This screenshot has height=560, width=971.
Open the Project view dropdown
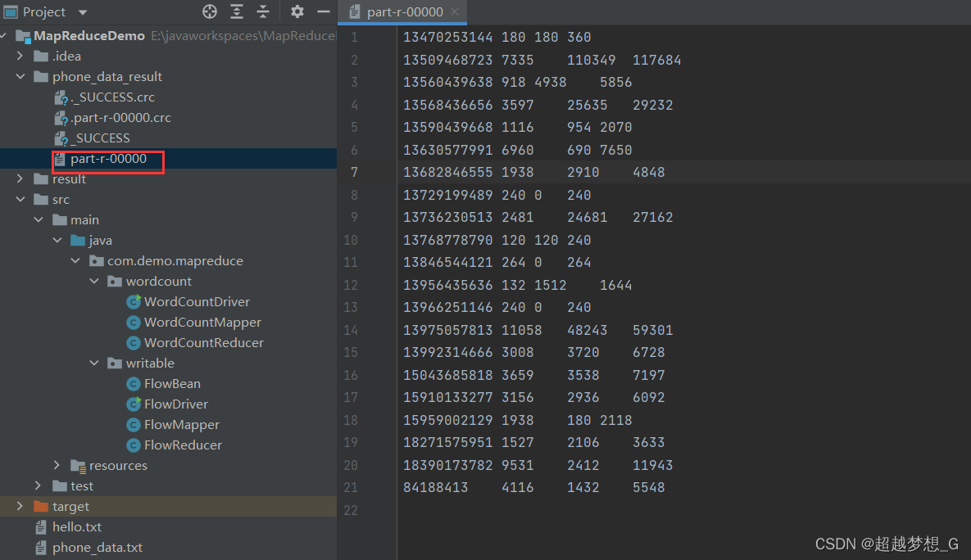(x=83, y=12)
